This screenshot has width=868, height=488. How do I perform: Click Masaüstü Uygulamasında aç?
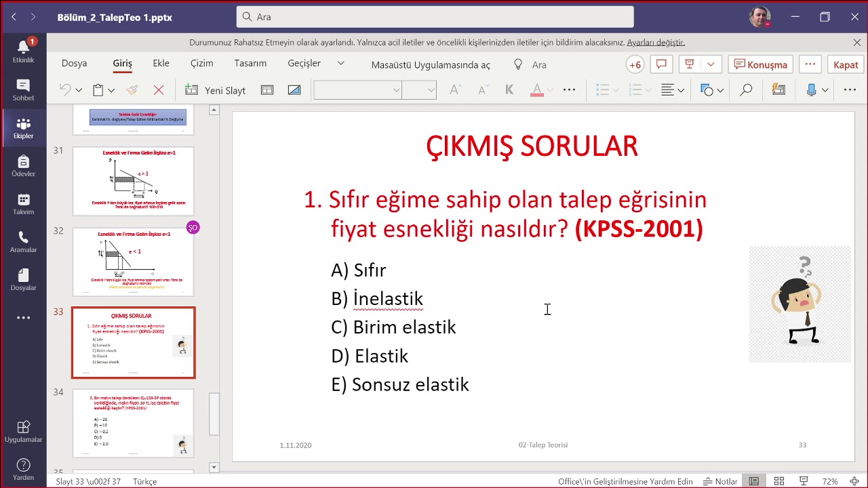click(x=431, y=65)
